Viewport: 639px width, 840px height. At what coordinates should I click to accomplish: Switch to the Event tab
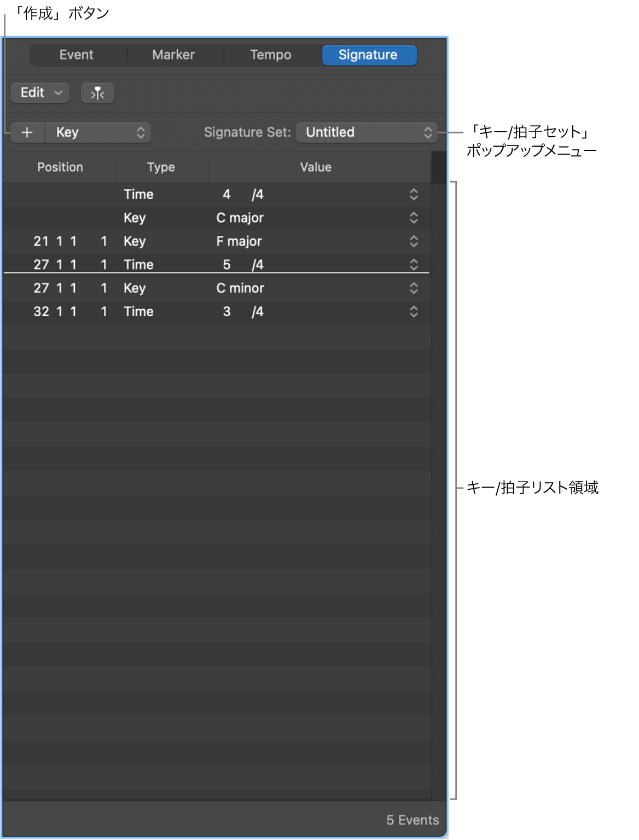coord(77,54)
